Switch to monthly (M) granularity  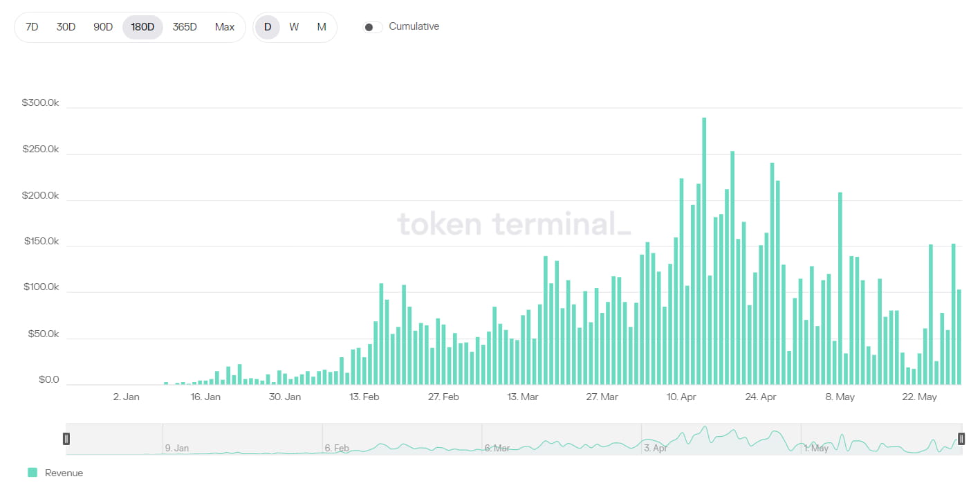[322, 27]
